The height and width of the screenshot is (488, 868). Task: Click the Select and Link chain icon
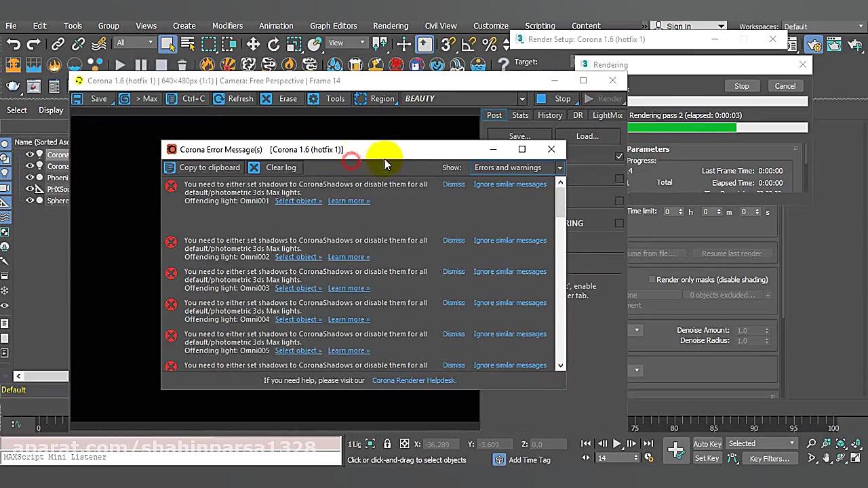pos(58,44)
